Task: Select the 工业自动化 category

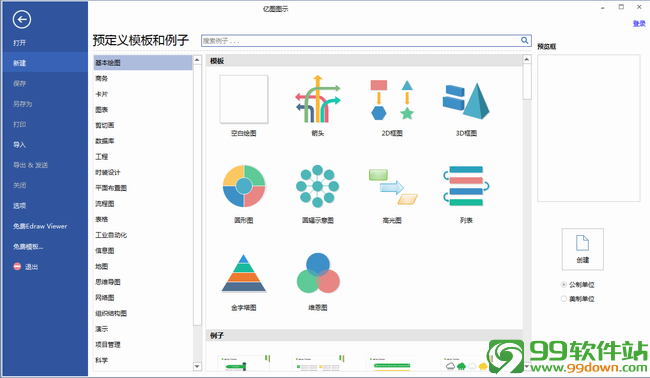Action: tap(111, 235)
